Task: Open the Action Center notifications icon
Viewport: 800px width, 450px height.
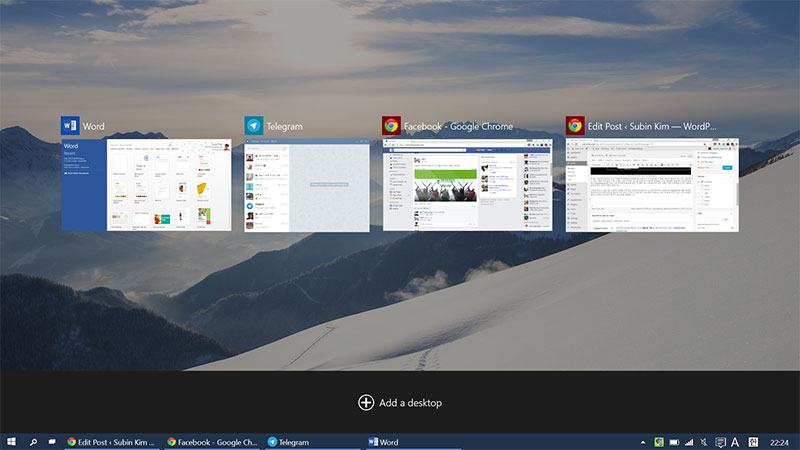Action: tap(720, 441)
